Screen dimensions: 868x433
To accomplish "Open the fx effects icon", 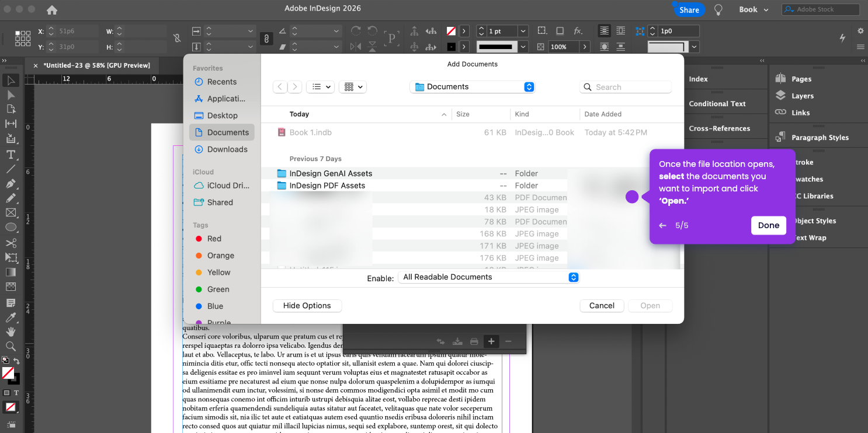I will [x=578, y=31].
